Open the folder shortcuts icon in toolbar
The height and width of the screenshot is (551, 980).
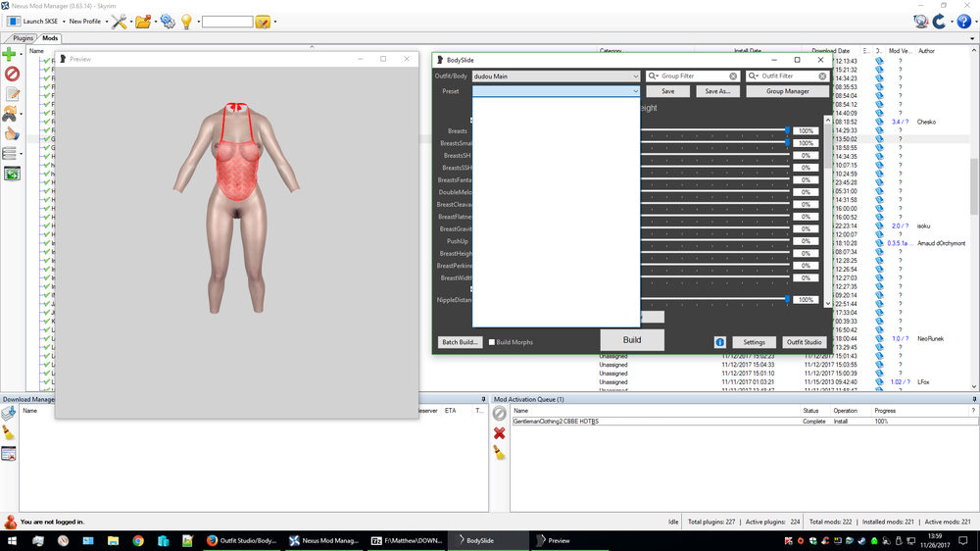pyautogui.click(x=143, y=22)
